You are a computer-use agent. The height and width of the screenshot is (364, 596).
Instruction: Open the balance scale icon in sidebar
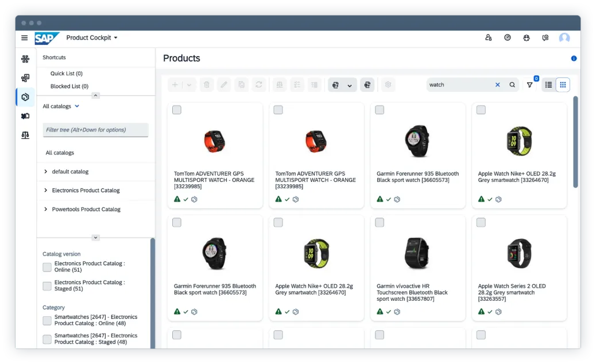click(x=25, y=135)
